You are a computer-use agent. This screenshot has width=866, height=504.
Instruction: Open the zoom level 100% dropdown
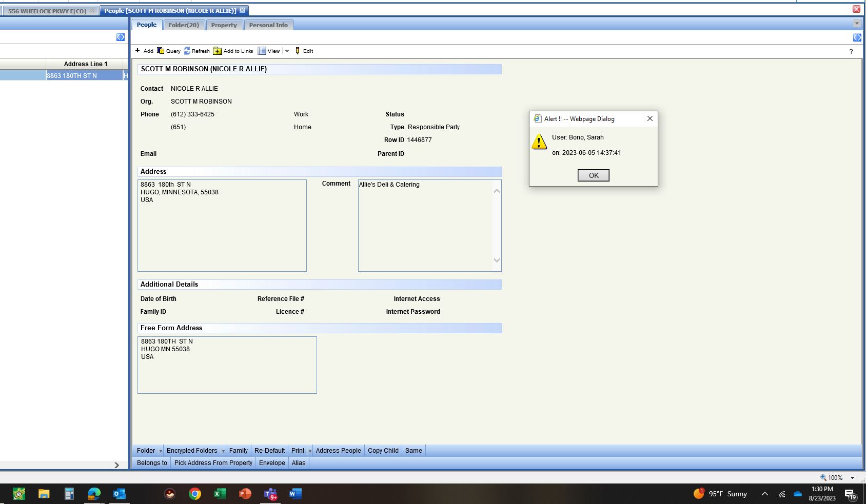(852, 477)
